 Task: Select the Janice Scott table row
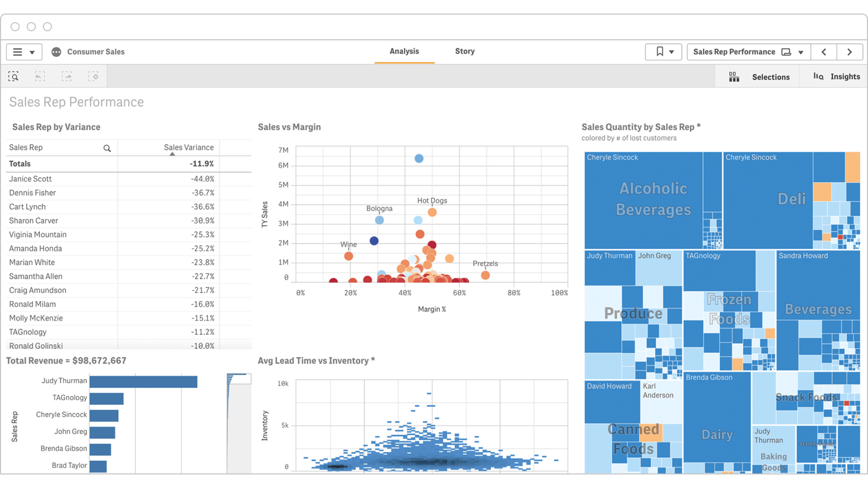(30, 179)
